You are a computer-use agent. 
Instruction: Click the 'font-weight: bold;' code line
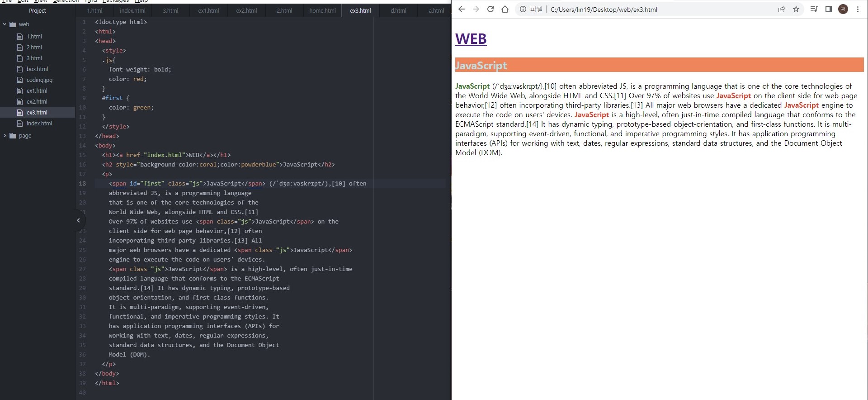[x=140, y=69]
